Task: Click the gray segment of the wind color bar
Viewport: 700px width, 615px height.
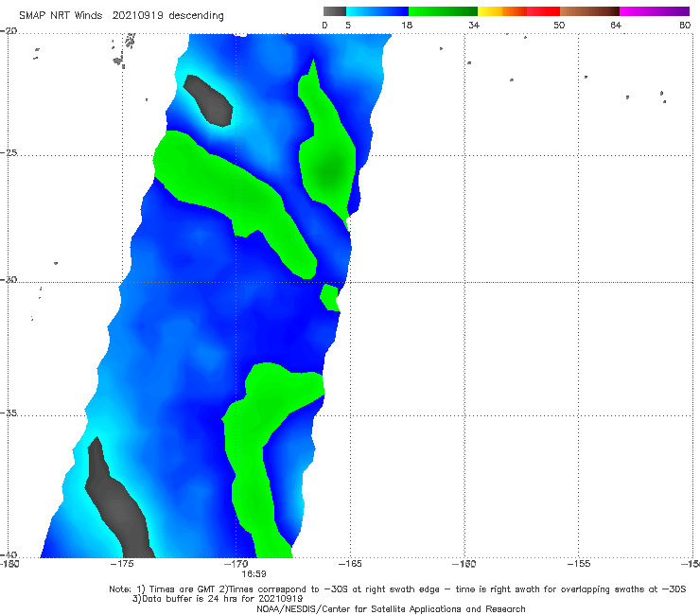Action: [335, 11]
